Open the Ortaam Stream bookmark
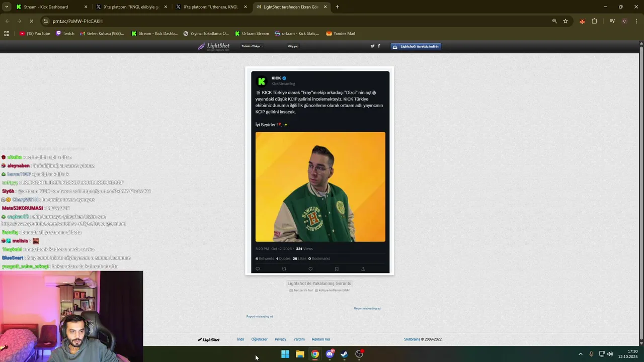This screenshot has height=362, width=644. pos(252,34)
